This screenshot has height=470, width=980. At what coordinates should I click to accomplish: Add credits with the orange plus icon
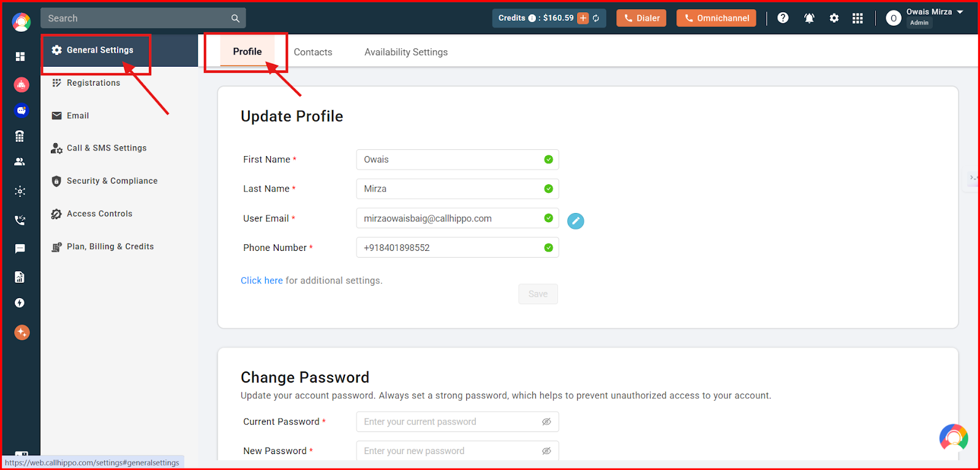[583, 18]
